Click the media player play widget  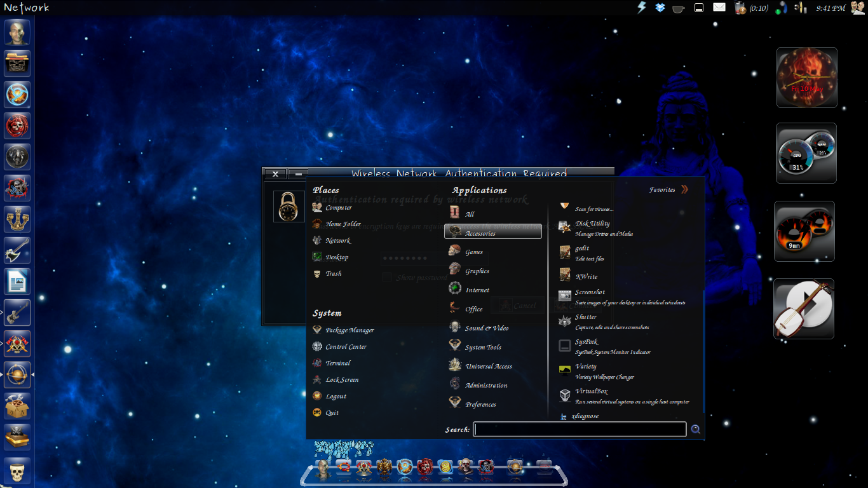click(x=804, y=308)
